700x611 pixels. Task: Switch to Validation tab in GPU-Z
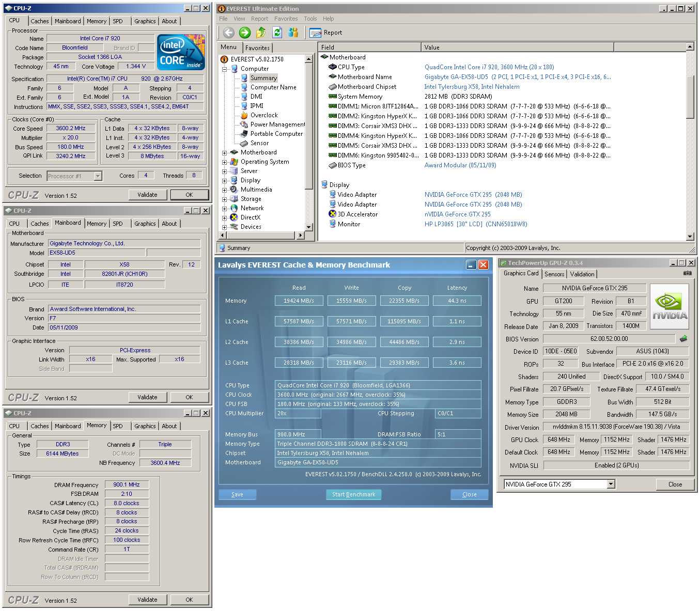pos(582,274)
